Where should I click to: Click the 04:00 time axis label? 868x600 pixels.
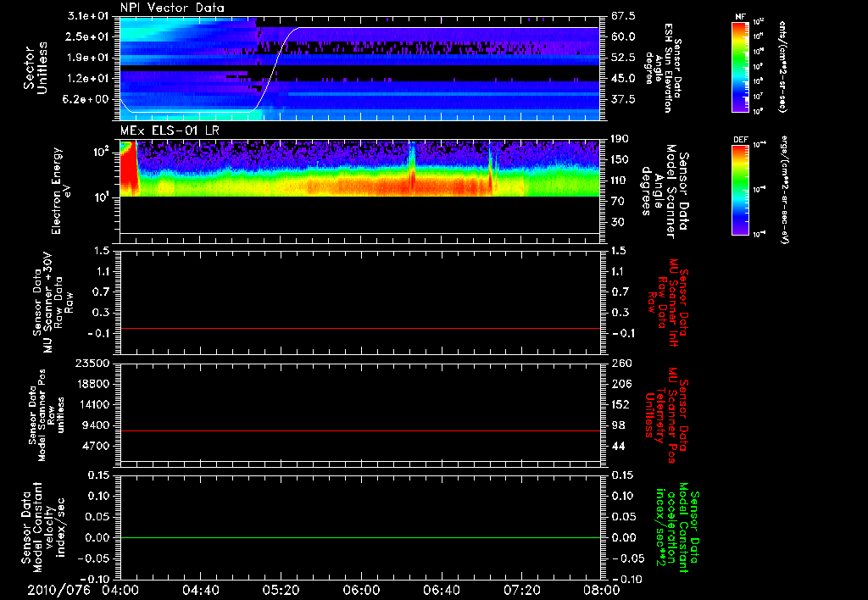120,591
